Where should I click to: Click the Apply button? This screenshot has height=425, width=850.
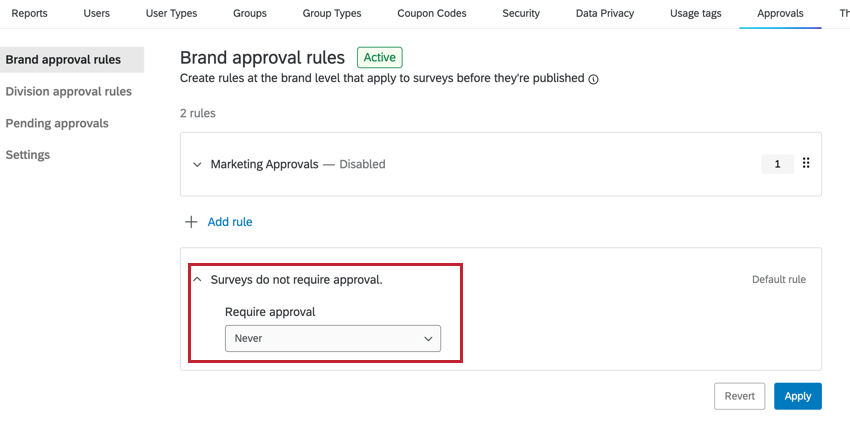pyautogui.click(x=797, y=396)
